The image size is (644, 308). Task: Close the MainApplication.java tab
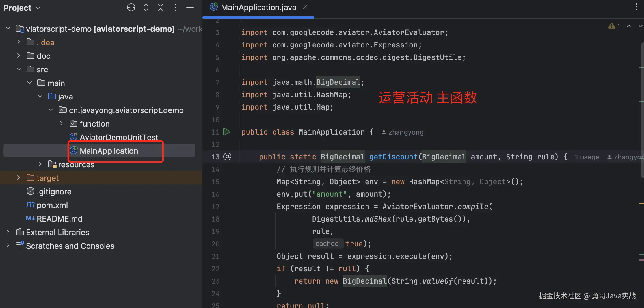coord(305,7)
